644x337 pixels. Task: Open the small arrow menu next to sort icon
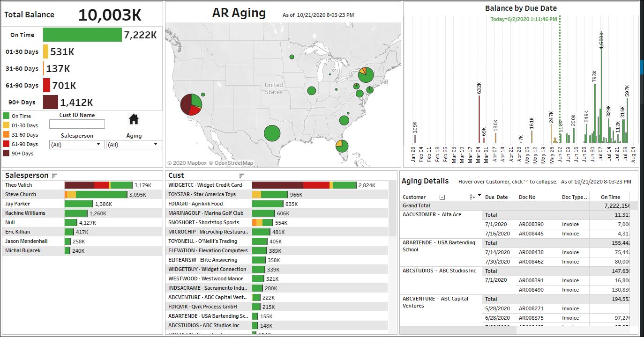point(479,196)
